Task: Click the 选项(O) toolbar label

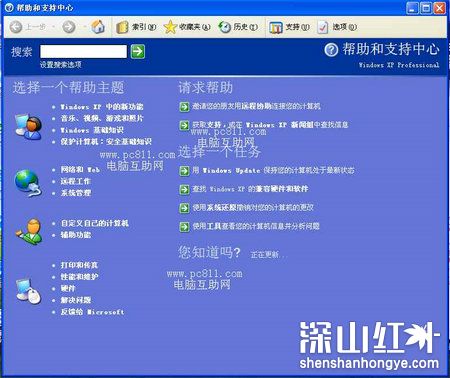Action: (345, 27)
